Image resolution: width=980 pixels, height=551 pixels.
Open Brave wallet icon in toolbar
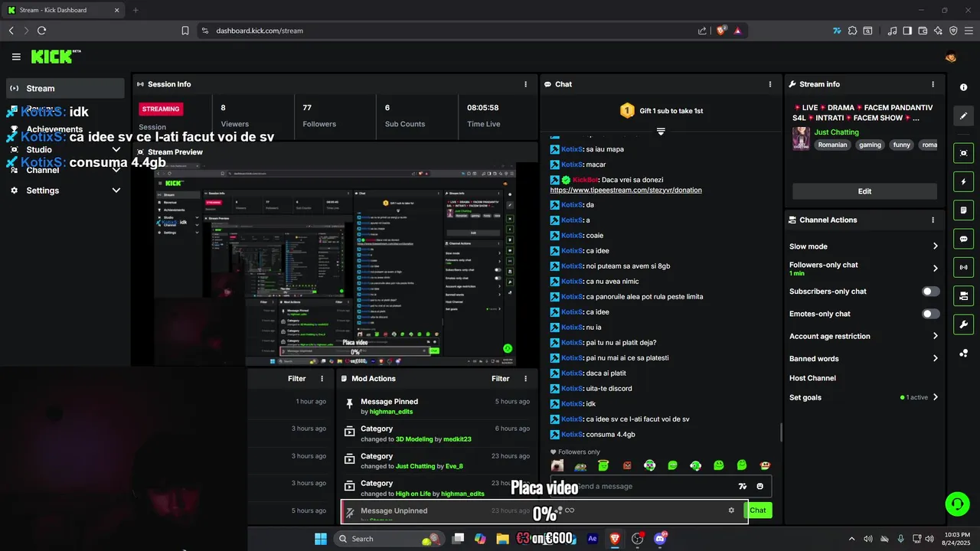point(923,31)
